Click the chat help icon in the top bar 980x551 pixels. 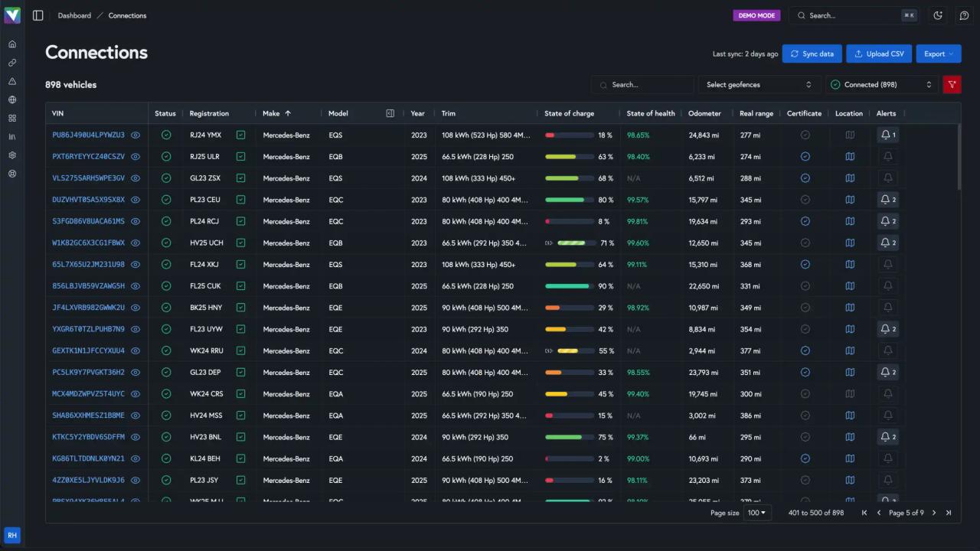point(964,15)
